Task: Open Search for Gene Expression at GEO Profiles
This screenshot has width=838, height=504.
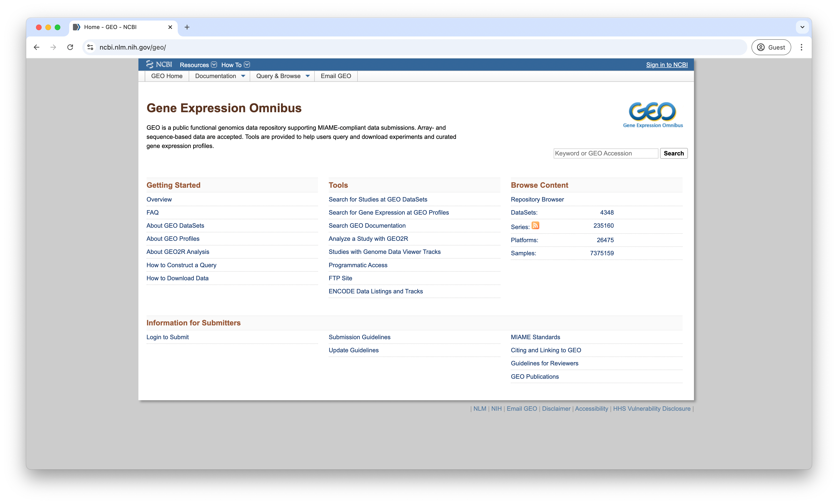Action: click(x=389, y=212)
